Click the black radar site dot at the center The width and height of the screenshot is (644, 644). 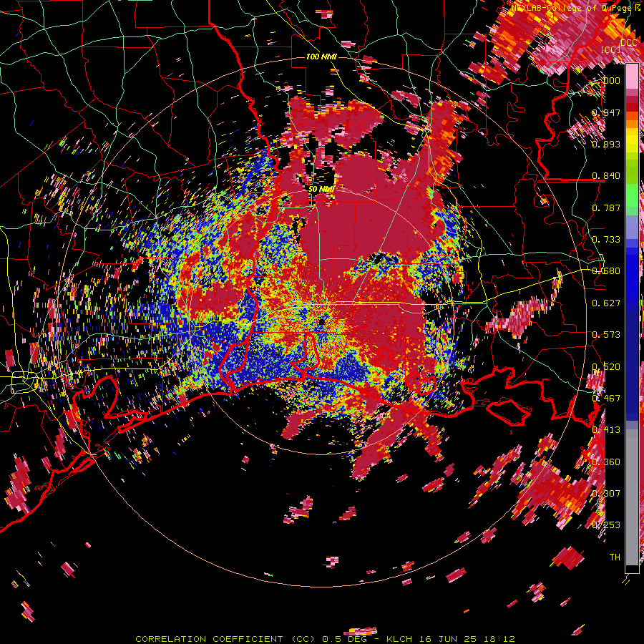coord(321,321)
